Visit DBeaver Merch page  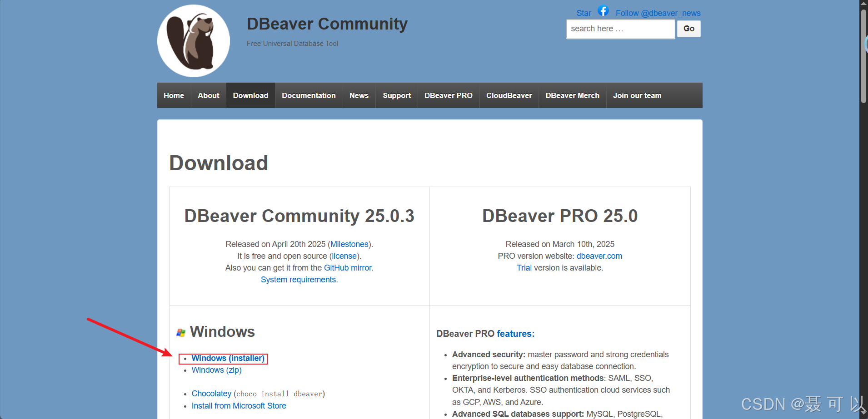point(573,95)
